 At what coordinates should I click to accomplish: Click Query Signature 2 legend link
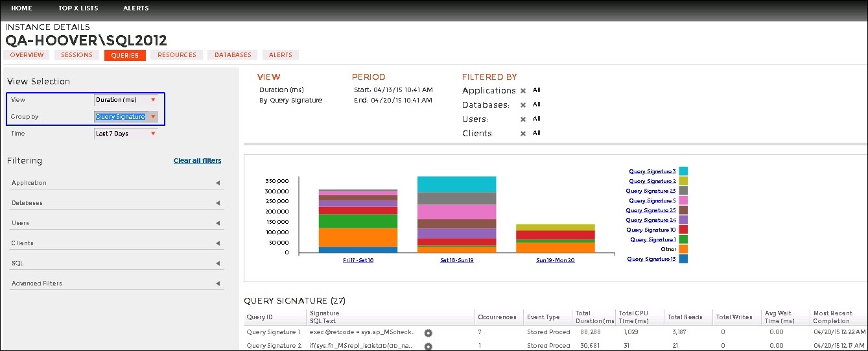[652, 181]
